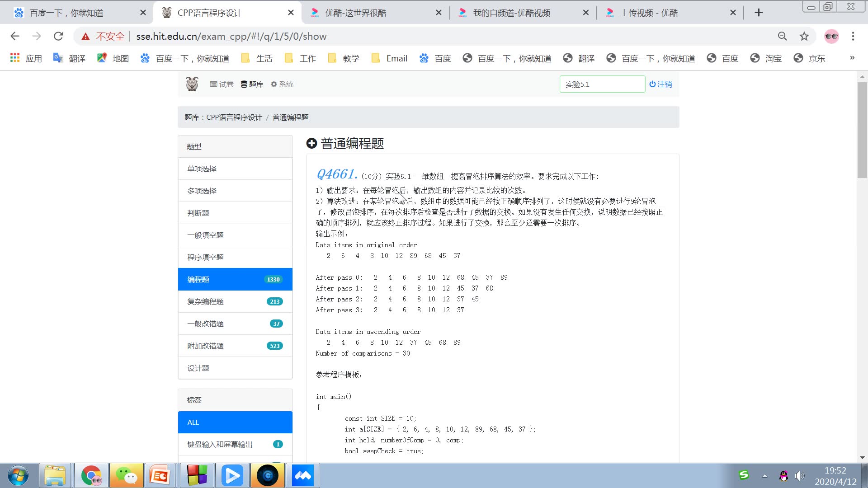
Task: Open the bookmarks overflow chevron
Action: click(853, 58)
